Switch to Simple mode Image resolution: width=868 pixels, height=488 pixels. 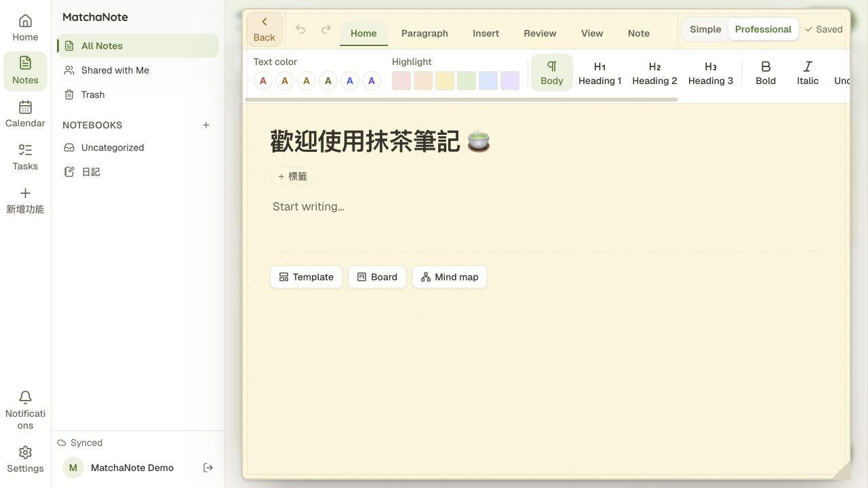click(x=705, y=29)
